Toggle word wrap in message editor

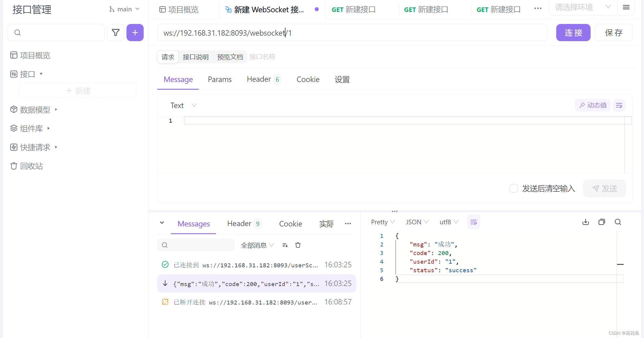coord(619,106)
